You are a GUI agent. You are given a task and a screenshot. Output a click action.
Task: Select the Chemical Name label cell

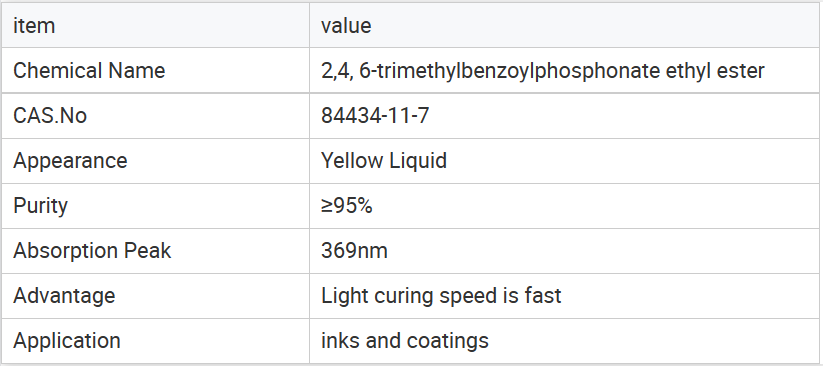tap(155, 70)
